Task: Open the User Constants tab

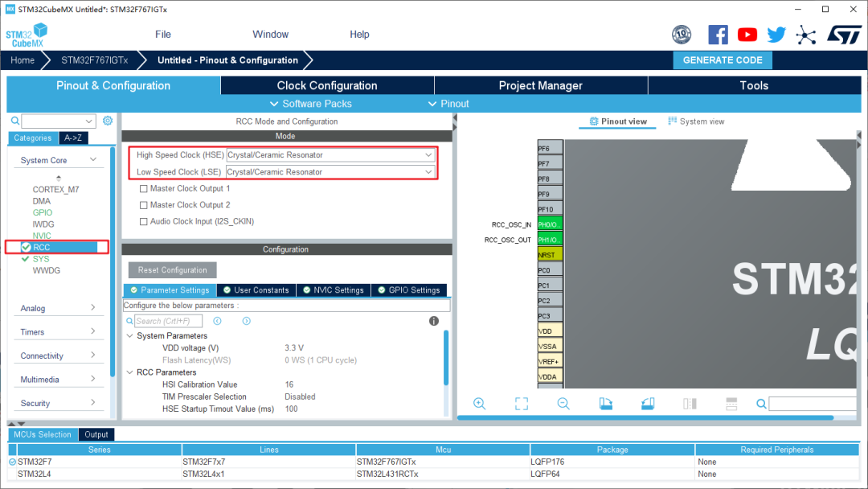Action: pyautogui.click(x=256, y=290)
